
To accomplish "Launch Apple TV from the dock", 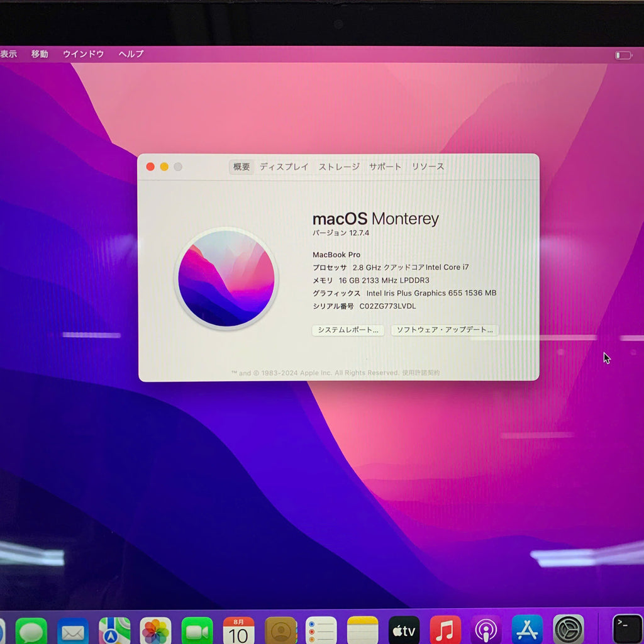I will tap(404, 630).
